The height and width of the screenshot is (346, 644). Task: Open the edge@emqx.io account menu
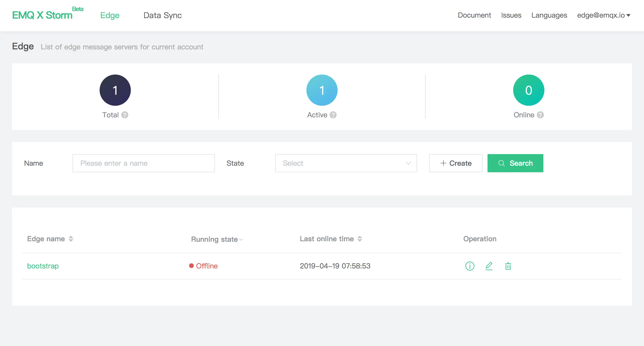coord(603,15)
